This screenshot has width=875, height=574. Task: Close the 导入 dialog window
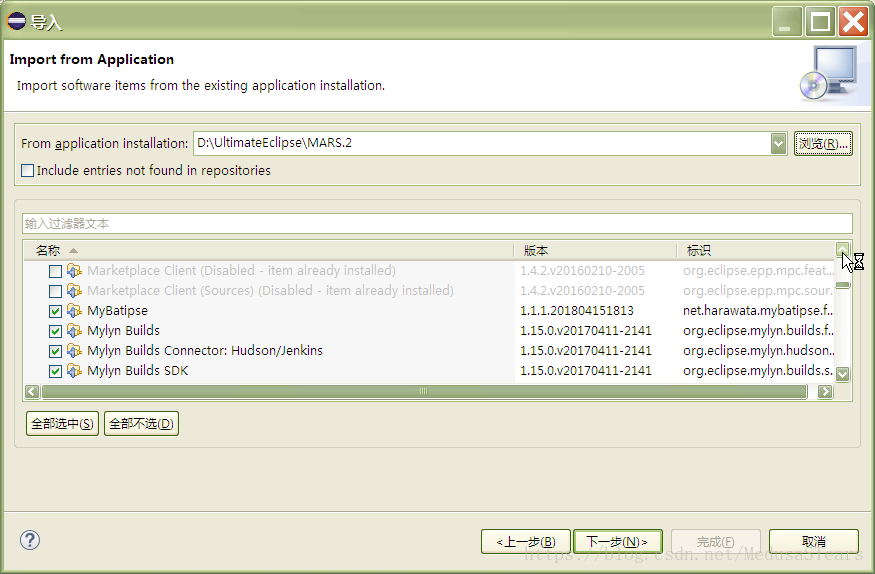point(853,22)
